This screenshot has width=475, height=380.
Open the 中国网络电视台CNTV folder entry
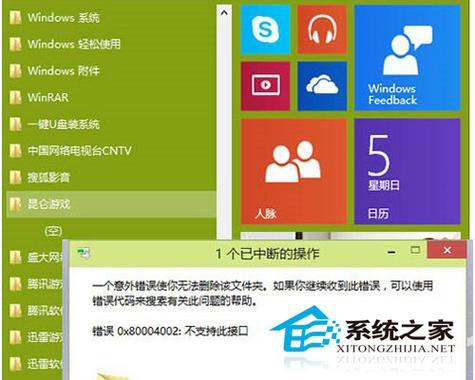(x=111, y=151)
